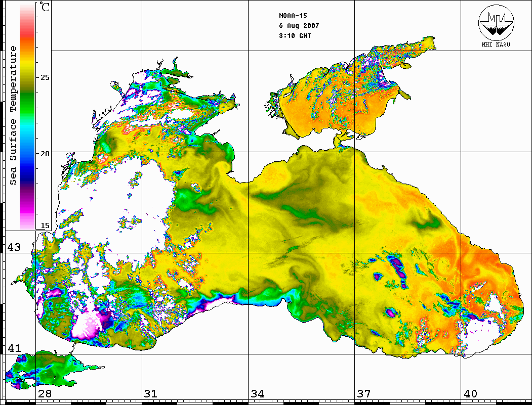
Task: Click the 25 tick on temperature scale
Action: click(45, 77)
